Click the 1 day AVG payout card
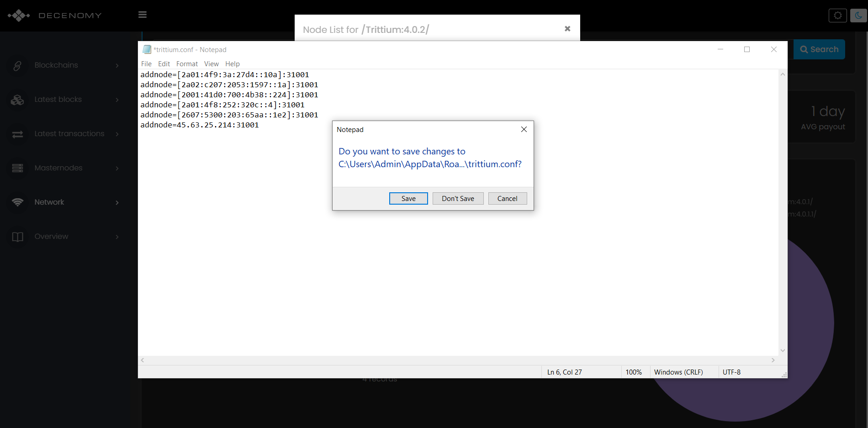The height and width of the screenshot is (428, 868). tap(822, 117)
